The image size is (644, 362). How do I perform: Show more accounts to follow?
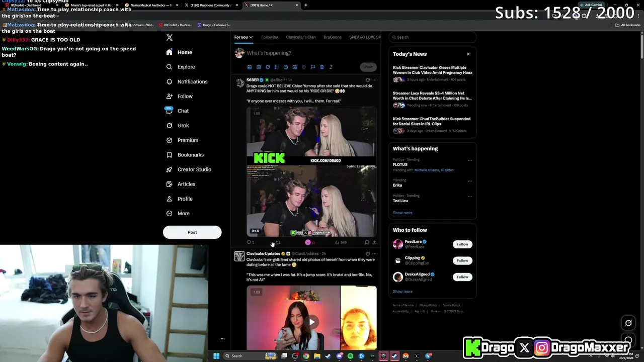point(403,292)
